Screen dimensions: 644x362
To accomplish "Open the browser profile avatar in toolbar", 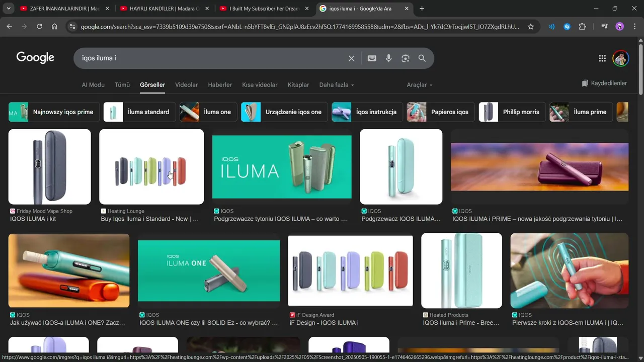I will coord(620,27).
